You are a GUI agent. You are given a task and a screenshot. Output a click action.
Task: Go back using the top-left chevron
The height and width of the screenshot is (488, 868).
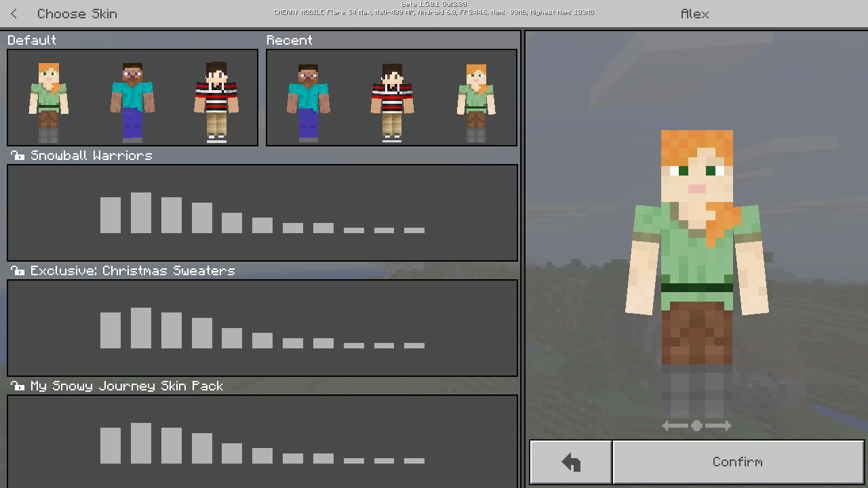coord(14,14)
